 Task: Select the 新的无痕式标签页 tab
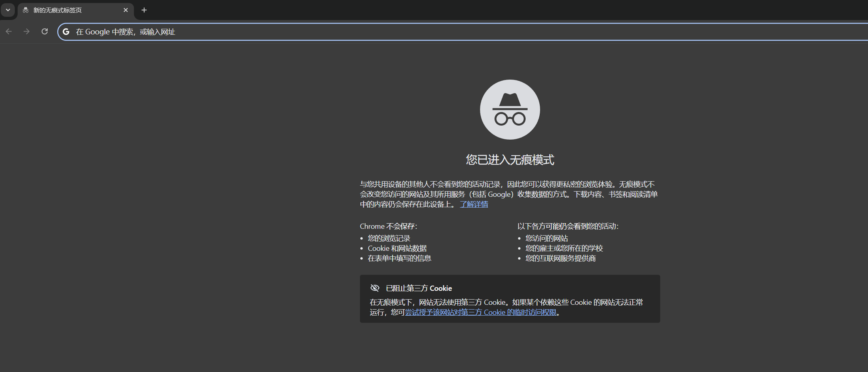point(75,10)
